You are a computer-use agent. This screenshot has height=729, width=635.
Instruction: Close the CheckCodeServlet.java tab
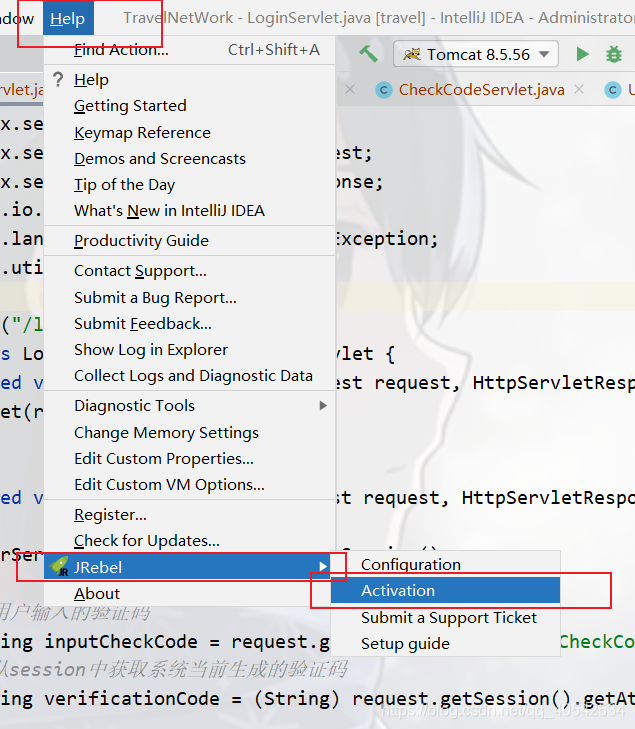click(579, 89)
